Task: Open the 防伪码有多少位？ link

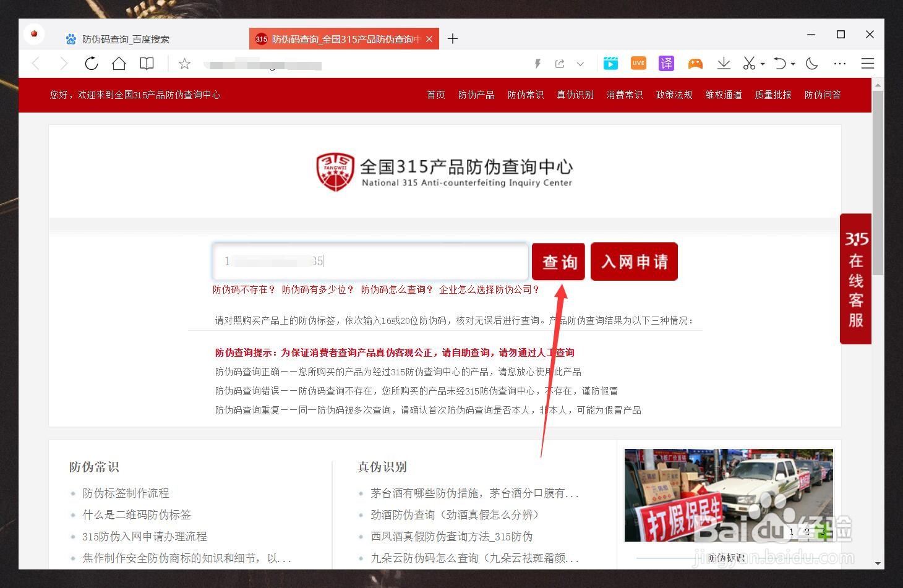Action: pyautogui.click(x=318, y=289)
